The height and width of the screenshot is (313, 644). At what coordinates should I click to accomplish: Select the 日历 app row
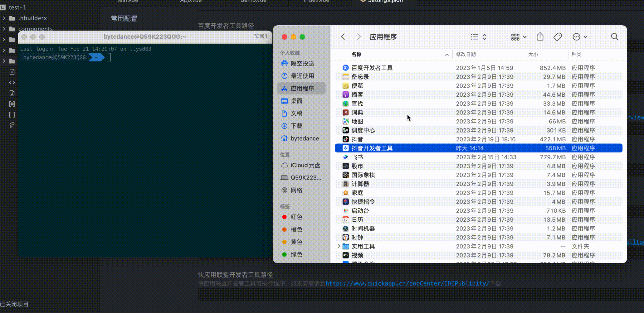pos(479,219)
